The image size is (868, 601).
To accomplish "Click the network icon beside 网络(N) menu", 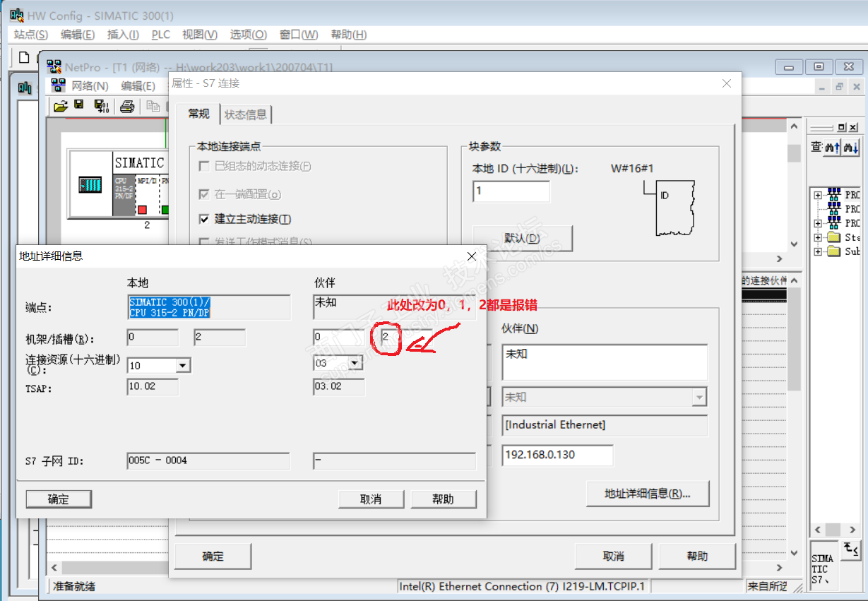I will click(58, 86).
